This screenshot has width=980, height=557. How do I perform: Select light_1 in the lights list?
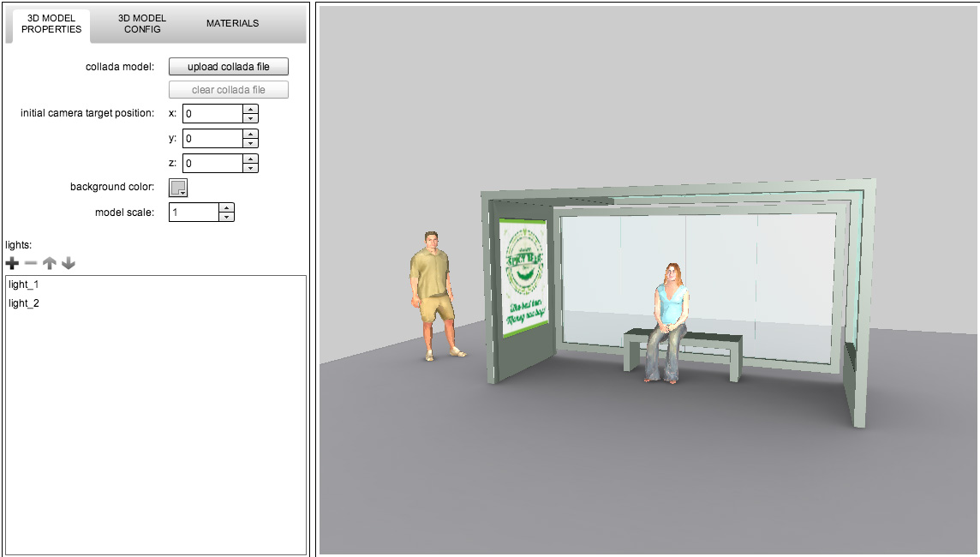coord(24,284)
